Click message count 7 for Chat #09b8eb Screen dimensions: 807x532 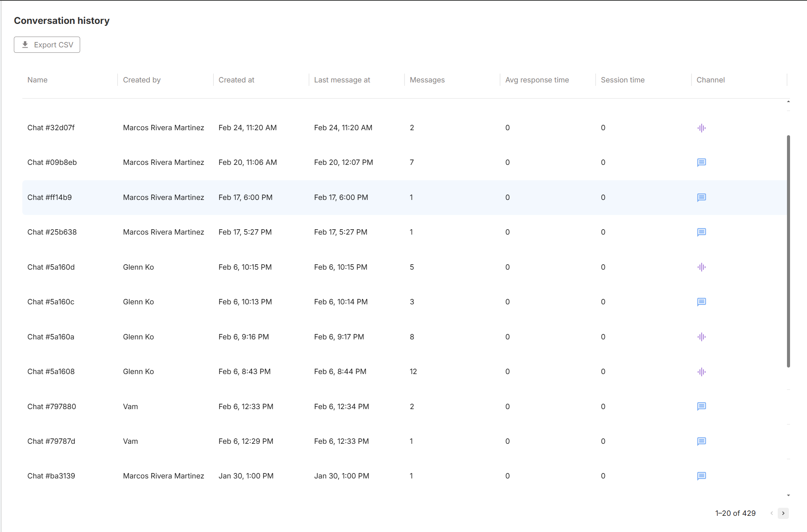click(412, 162)
